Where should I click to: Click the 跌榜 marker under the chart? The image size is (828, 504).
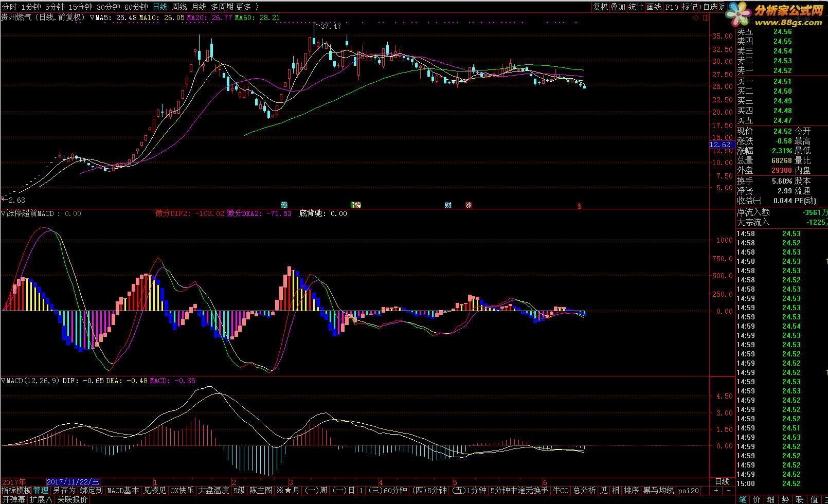(x=356, y=205)
